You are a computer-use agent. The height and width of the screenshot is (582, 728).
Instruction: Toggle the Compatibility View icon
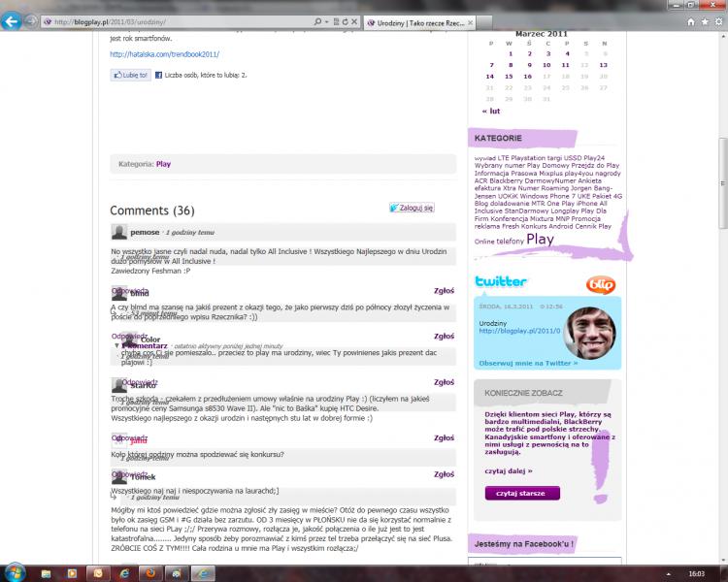(x=336, y=21)
